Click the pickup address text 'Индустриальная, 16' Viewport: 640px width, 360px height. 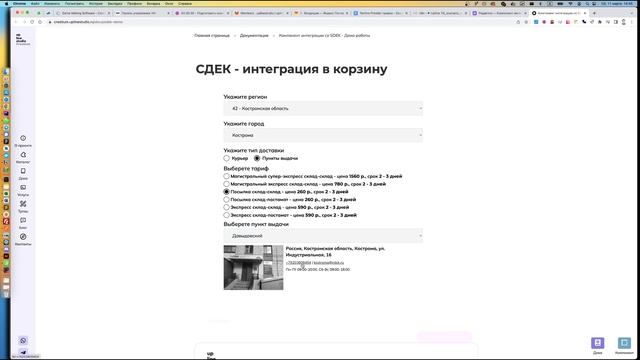309,255
